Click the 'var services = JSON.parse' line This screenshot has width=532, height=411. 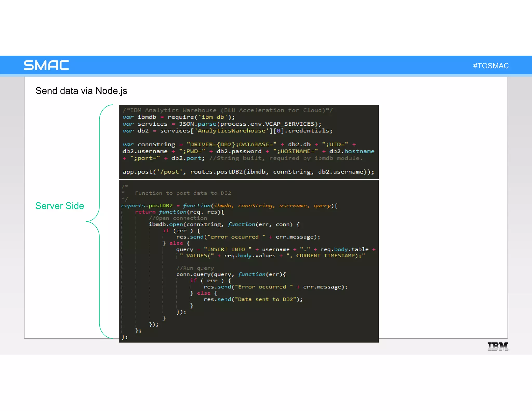click(222, 124)
